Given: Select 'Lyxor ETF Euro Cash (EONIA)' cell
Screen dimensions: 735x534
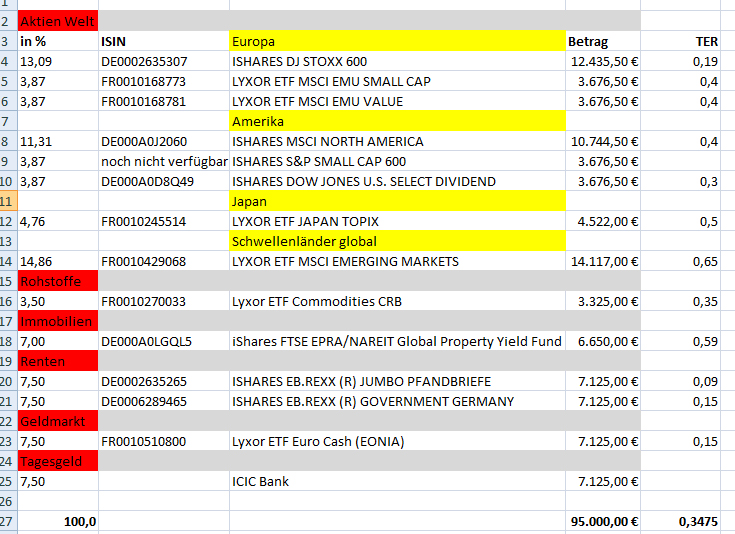Looking at the screenshot, I should click(x=398, y=442).
